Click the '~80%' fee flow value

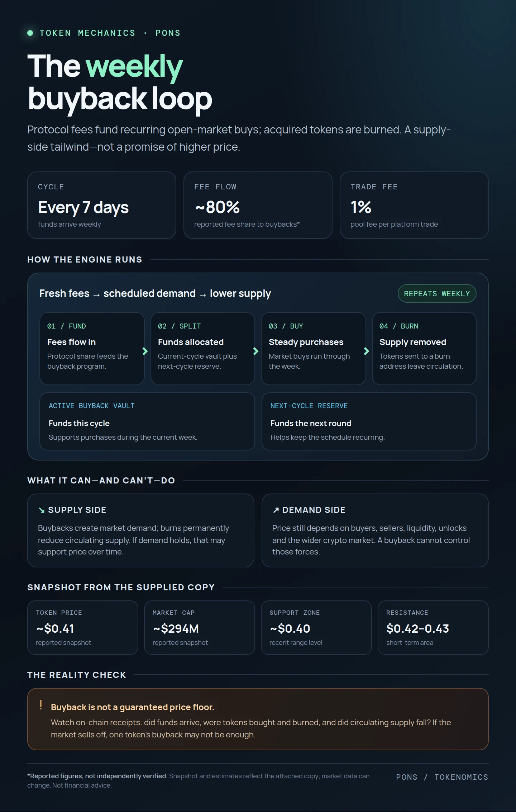[x=217, y=207]
